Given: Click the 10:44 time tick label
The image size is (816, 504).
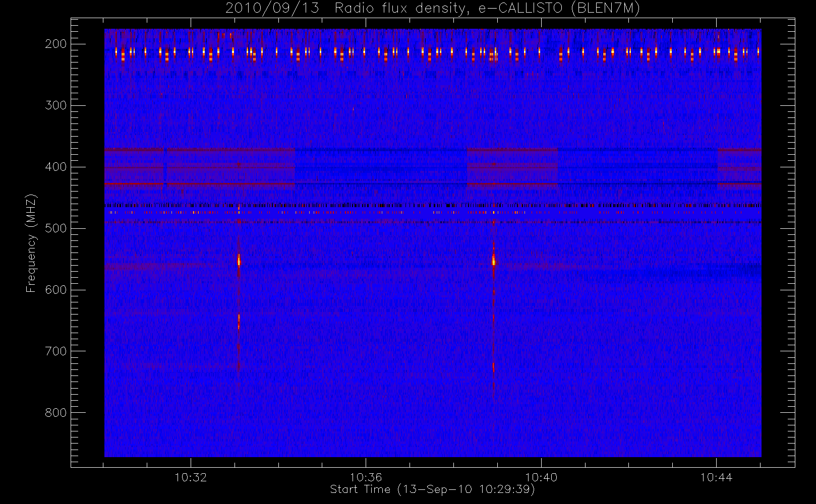Looking at the screenshot, I should tap(716, 477).
